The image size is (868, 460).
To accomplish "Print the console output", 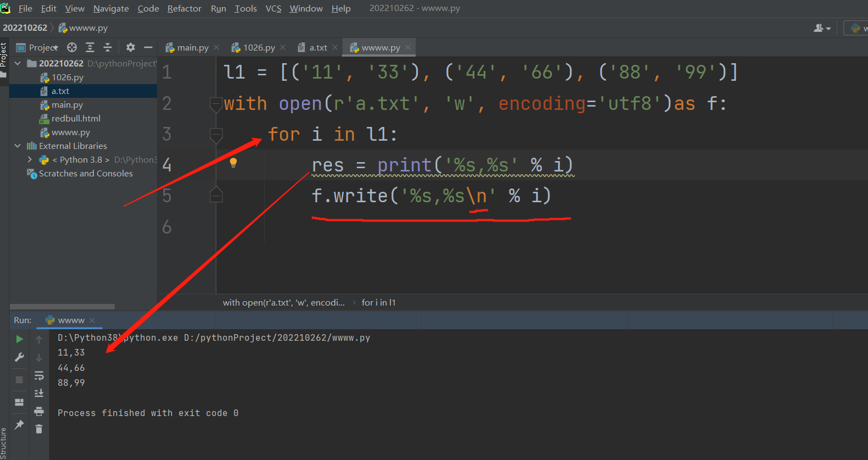I will [x=39, y=411].
